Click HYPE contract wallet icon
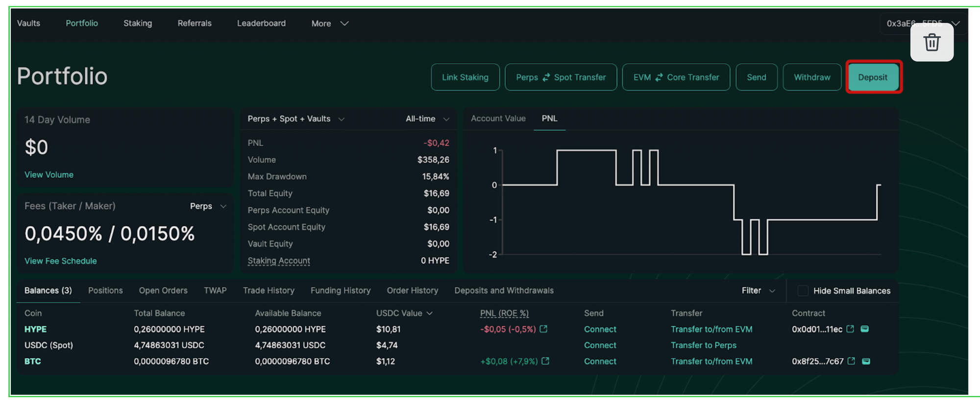This screenshot has width=980, height=406. (x=865, y=329)
